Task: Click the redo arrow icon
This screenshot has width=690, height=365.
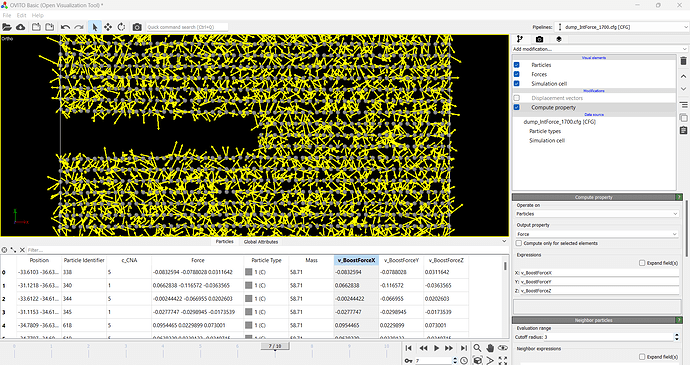Action: point(79,27)
